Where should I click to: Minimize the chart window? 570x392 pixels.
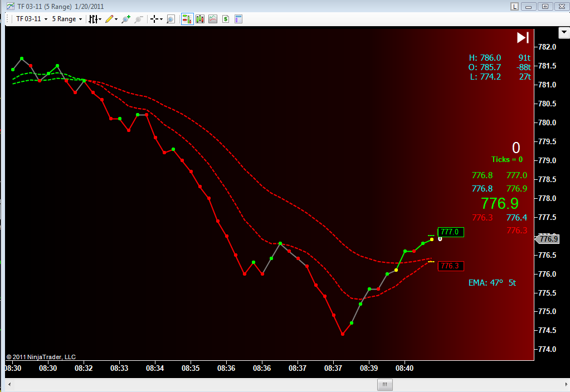tap(529, 7)
